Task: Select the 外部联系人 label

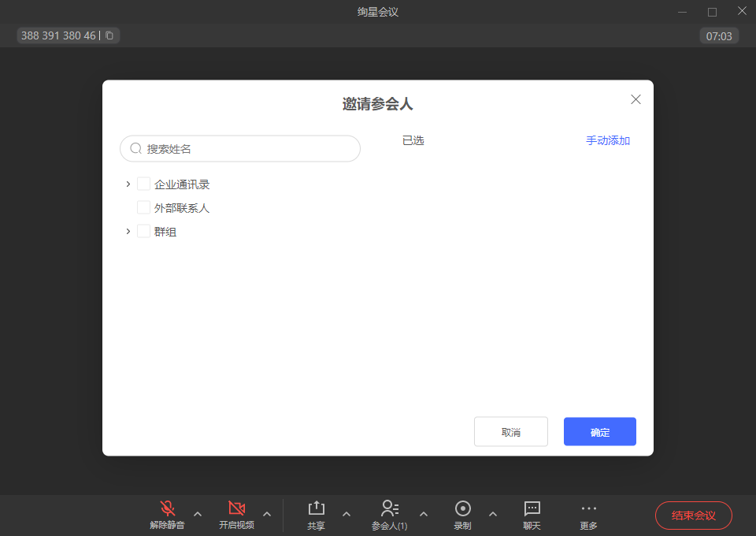Action: [x=182, y=208]
